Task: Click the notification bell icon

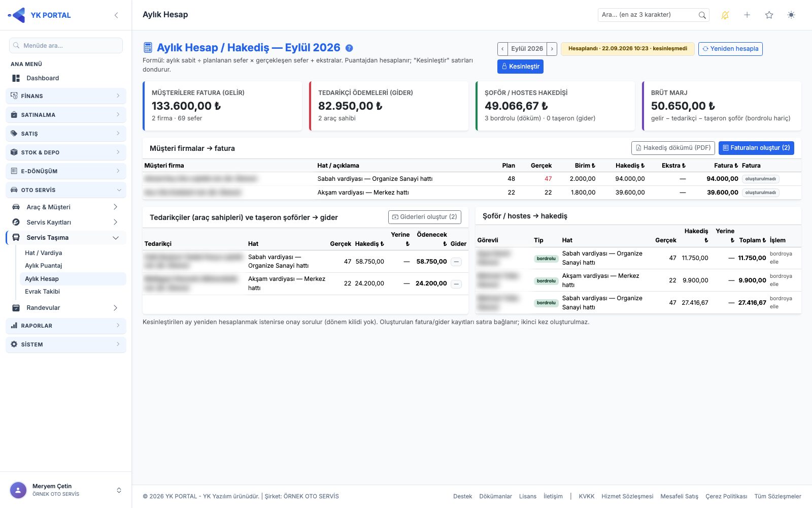Action: point(725,15)
